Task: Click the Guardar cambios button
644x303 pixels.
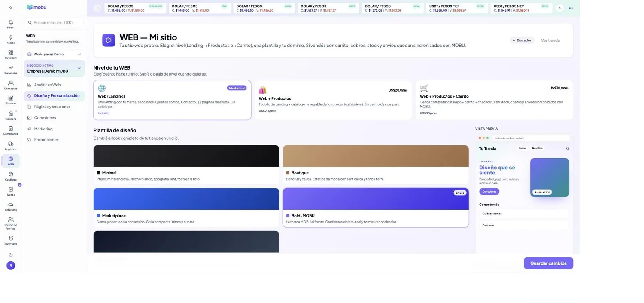Action: [548, 263]
